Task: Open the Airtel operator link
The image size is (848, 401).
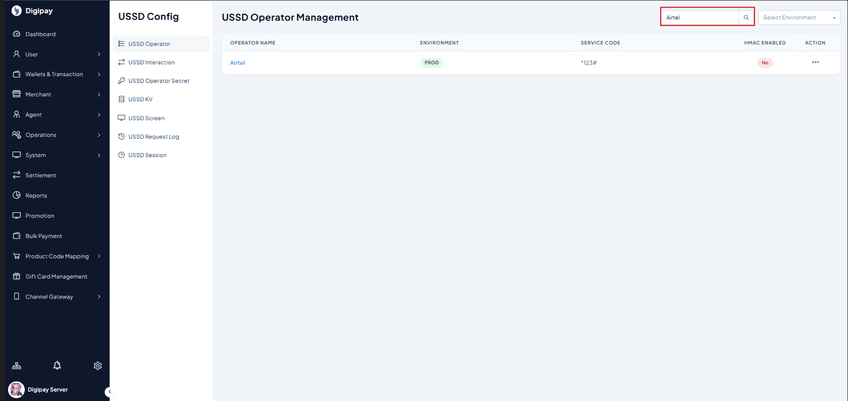Action: [237, 63]
